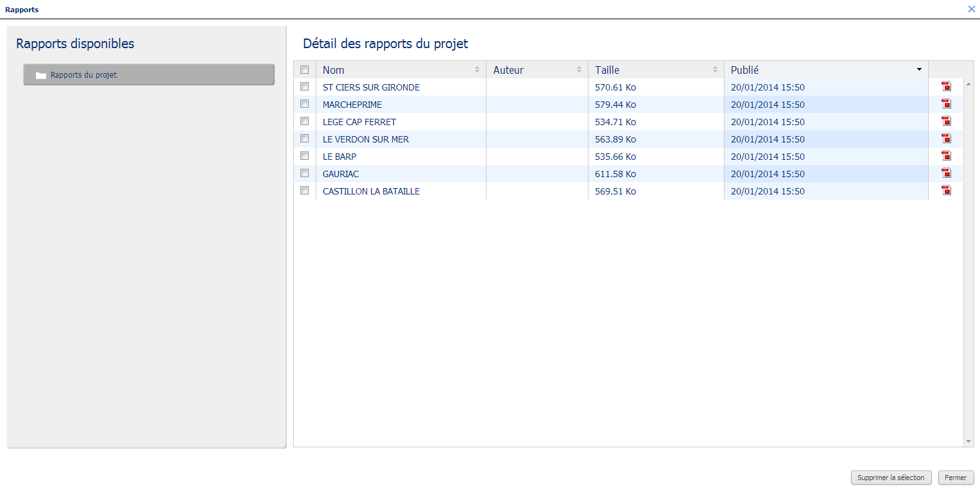980x491 pixels.
Task: Sort the table by the Taille column
Action: tap(656, 70)
